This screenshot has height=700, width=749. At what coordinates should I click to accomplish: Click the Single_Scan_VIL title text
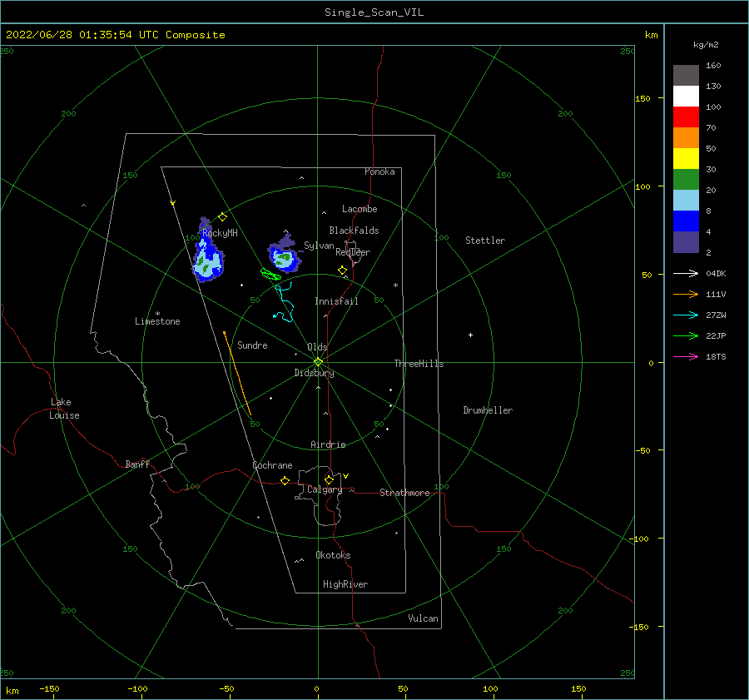[374, 12]
